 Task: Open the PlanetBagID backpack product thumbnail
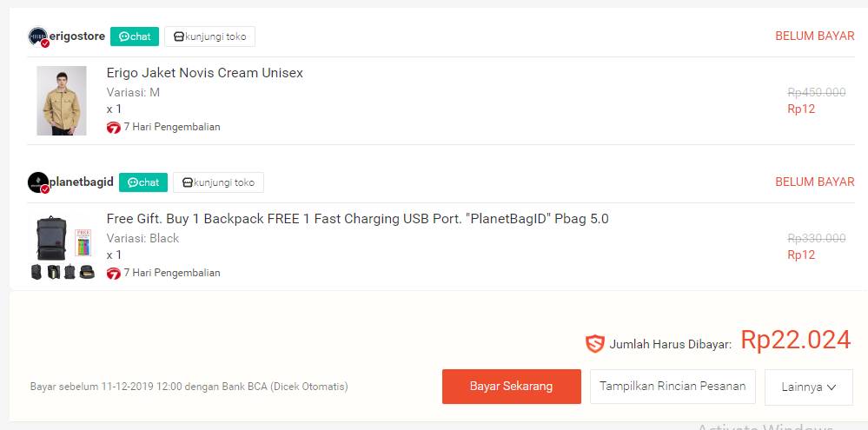[x=62, y=247]
